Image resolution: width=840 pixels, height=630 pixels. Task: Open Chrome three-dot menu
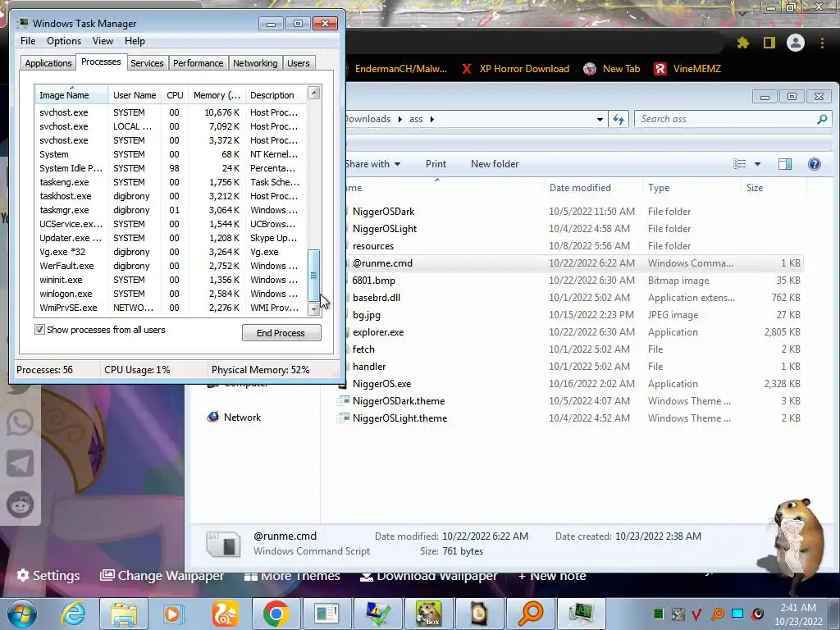click(x=822, y=43)
